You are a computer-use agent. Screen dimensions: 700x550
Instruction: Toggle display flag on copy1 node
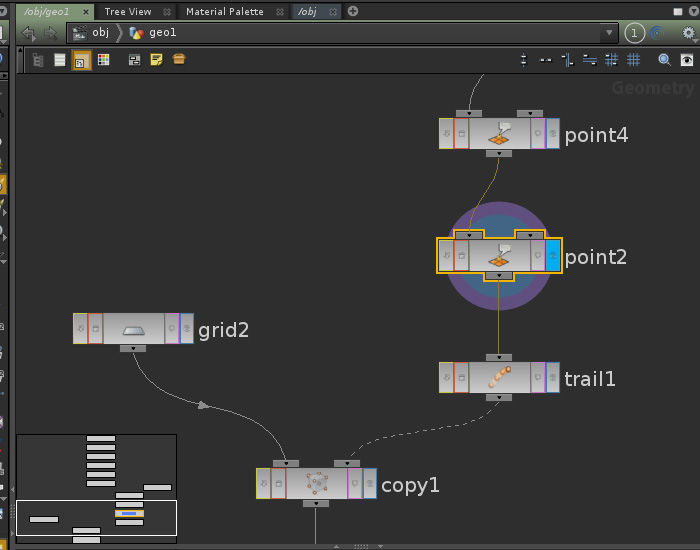[x=370, y=483]
